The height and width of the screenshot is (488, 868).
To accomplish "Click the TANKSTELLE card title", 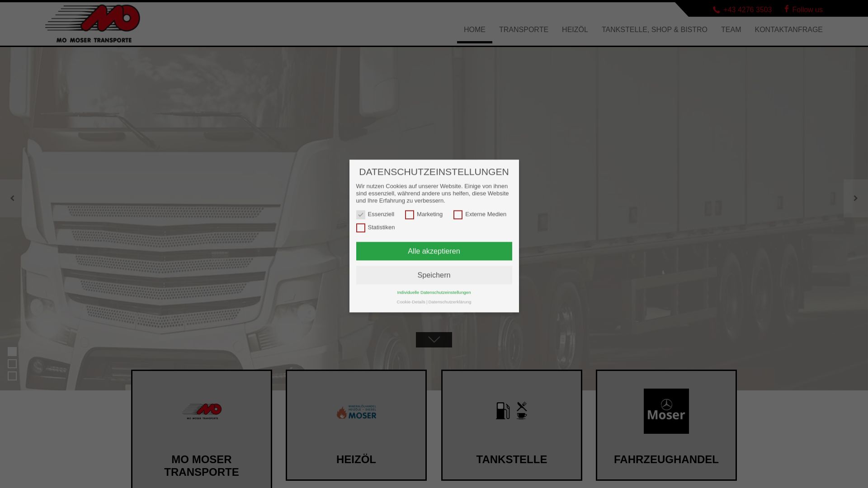I will (x=512, y=460).
